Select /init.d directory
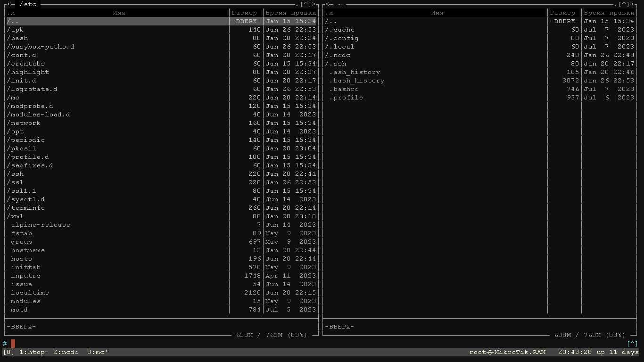This screenshot has height=362, width=644. click(x=162, y=81)
